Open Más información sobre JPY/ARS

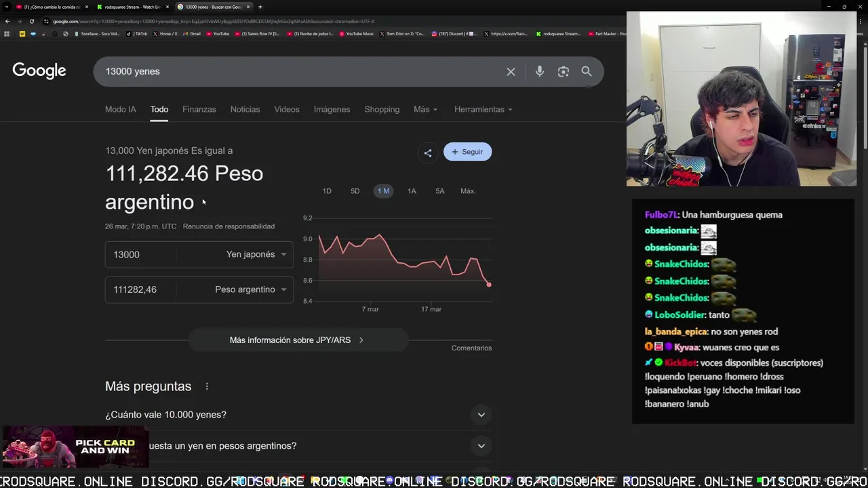[298, 340]
